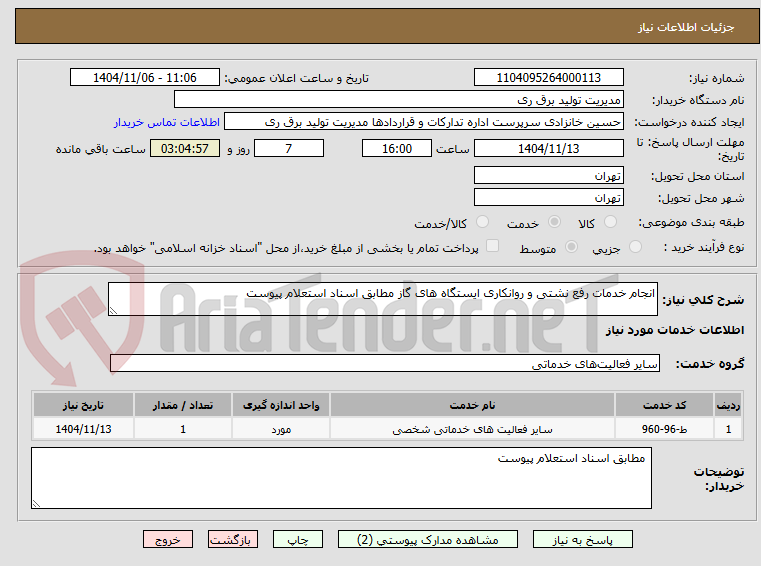761x566 pixels.
Task: Click service name cell سایر فعالیت های خدماتی شخصی
Action: (x=472, y=429)
